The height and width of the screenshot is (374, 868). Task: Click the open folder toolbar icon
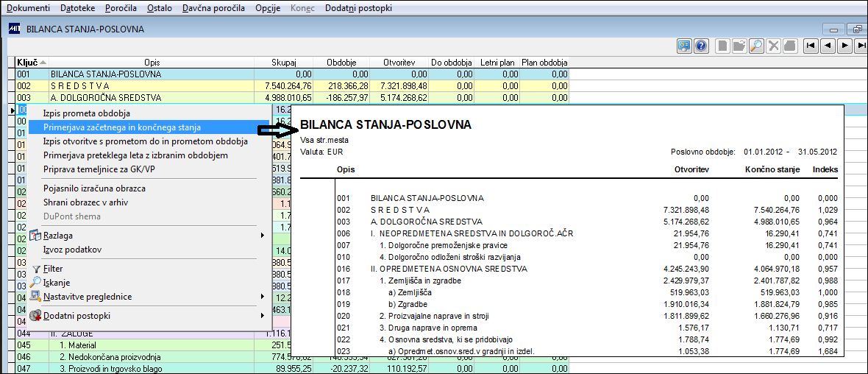point(739,46)
